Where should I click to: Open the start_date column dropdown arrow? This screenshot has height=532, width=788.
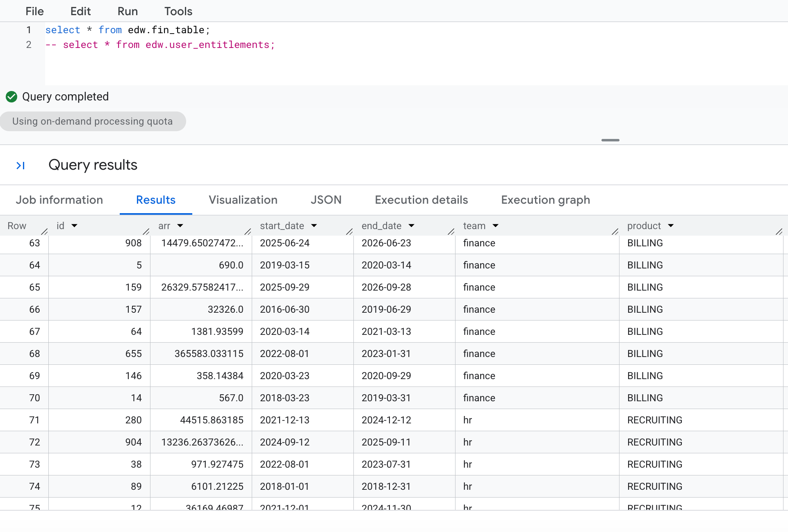(x=314, y=226)
